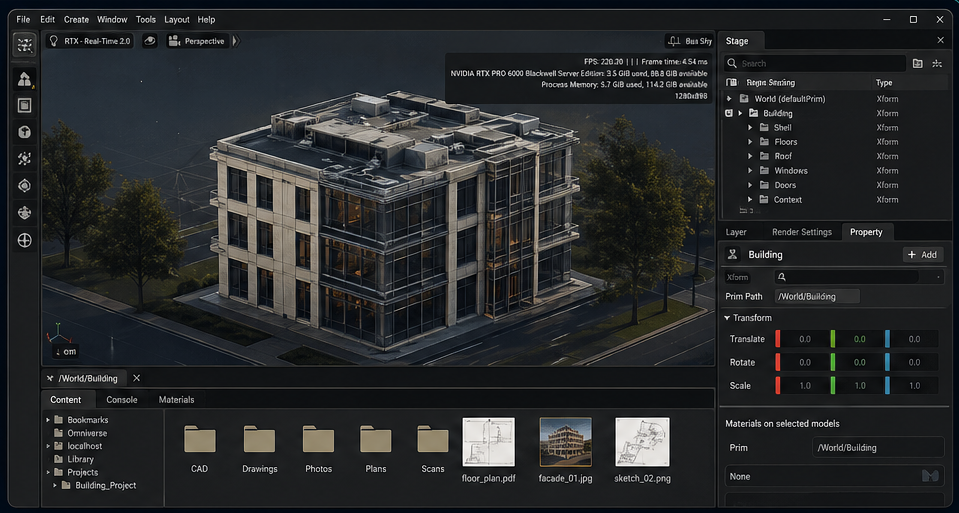Click the icon left of the /World/Building path bar
This screenshot has width=959, height=513.
(50, 378)
